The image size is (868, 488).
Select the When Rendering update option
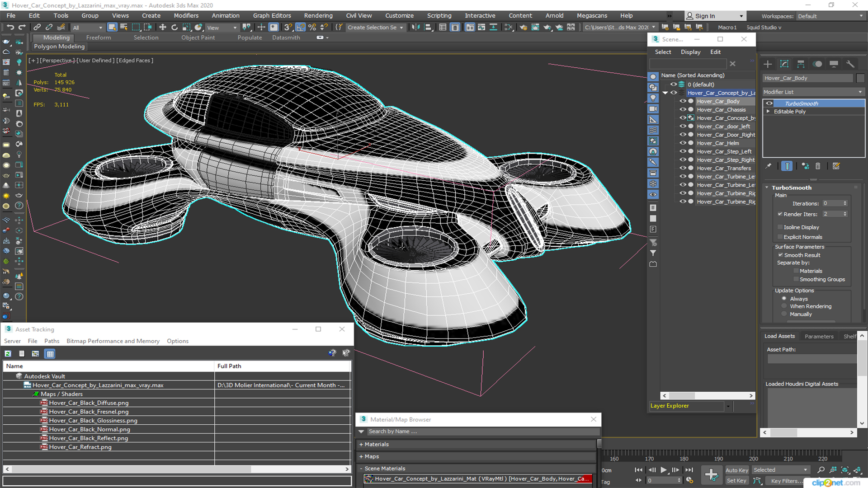click(x=784, y=306)
